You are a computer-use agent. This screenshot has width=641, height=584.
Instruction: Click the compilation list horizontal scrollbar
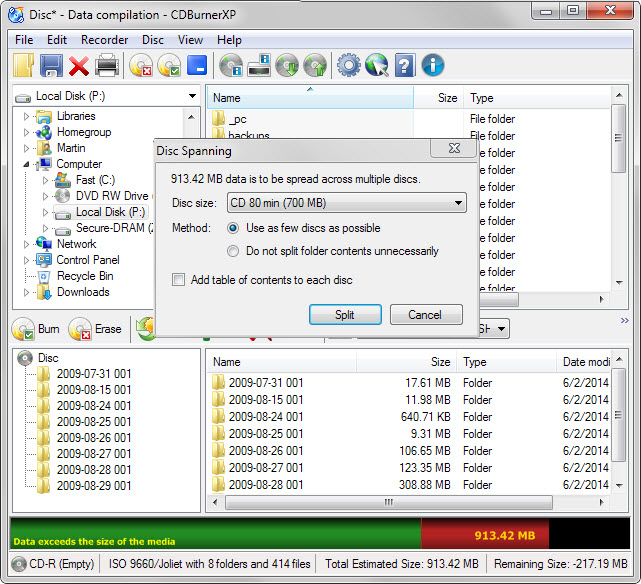coord(388,502)
